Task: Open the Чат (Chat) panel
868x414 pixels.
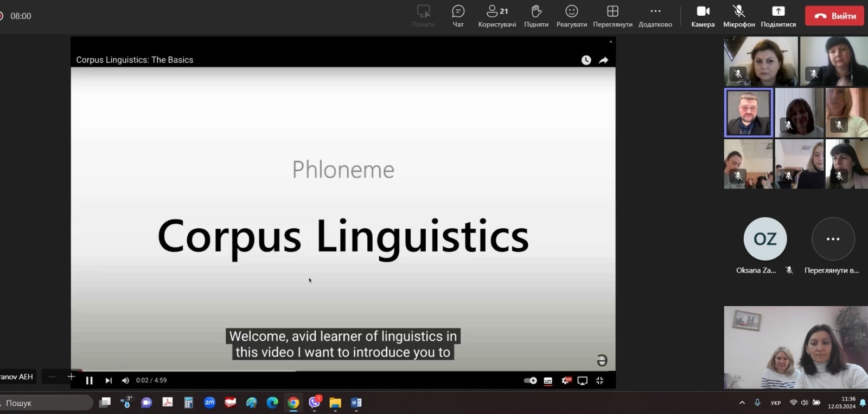Action: [458, 15]
